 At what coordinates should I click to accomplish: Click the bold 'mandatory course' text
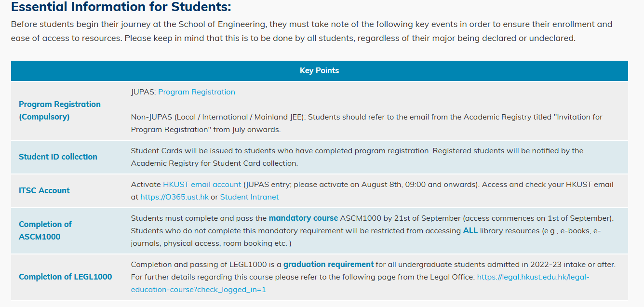[303, 218]
